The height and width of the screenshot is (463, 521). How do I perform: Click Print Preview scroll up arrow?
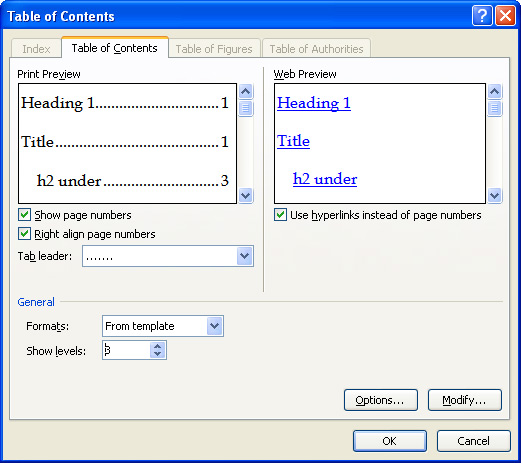246,91
